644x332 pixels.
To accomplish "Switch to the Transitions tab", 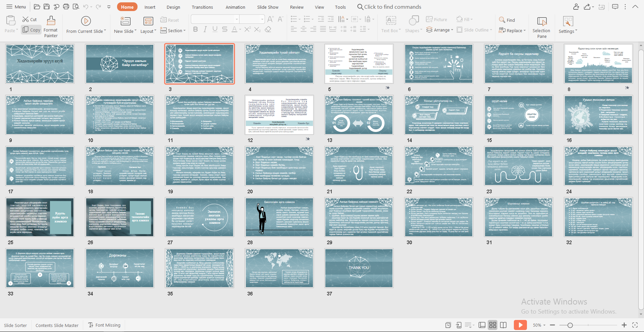I will pyautogui.click(x=202, y=7).
